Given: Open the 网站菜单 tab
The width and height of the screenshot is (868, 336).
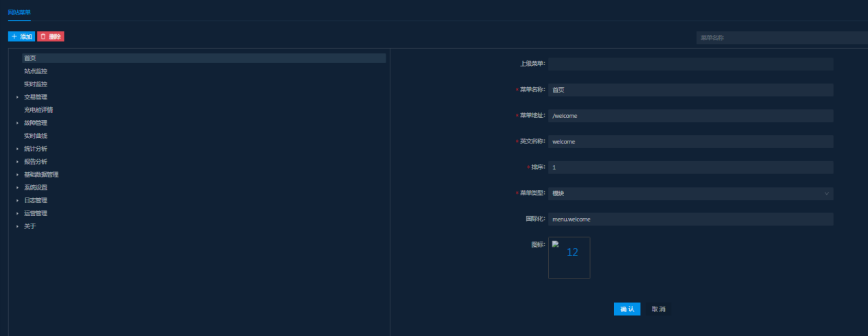Looking at the screenshot, I should 19,12.
